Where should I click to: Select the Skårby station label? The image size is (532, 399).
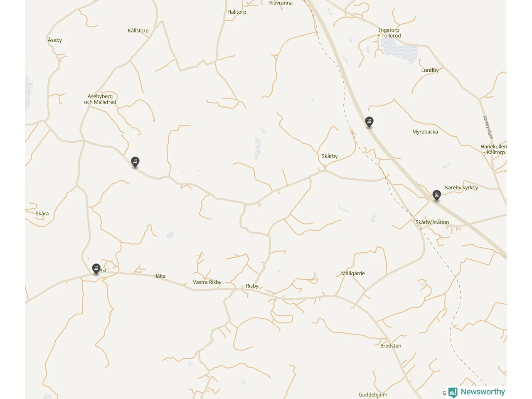click(x=432, y=222)
